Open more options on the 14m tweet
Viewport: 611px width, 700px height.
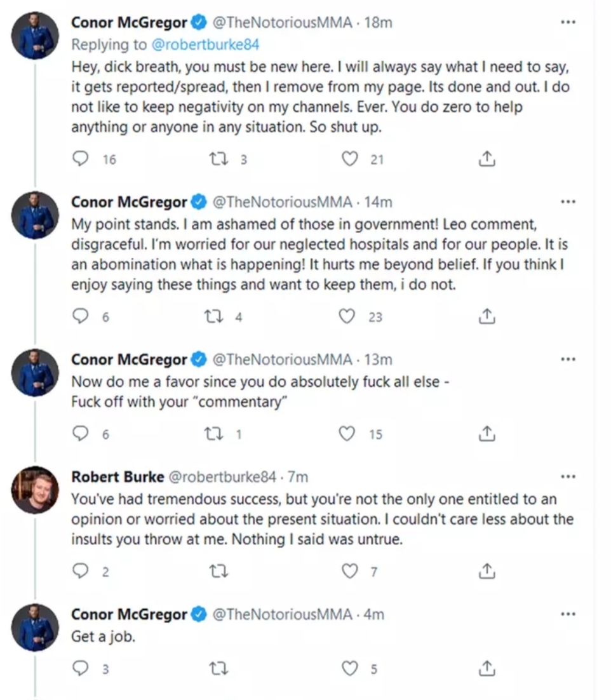tap(567, 202)
